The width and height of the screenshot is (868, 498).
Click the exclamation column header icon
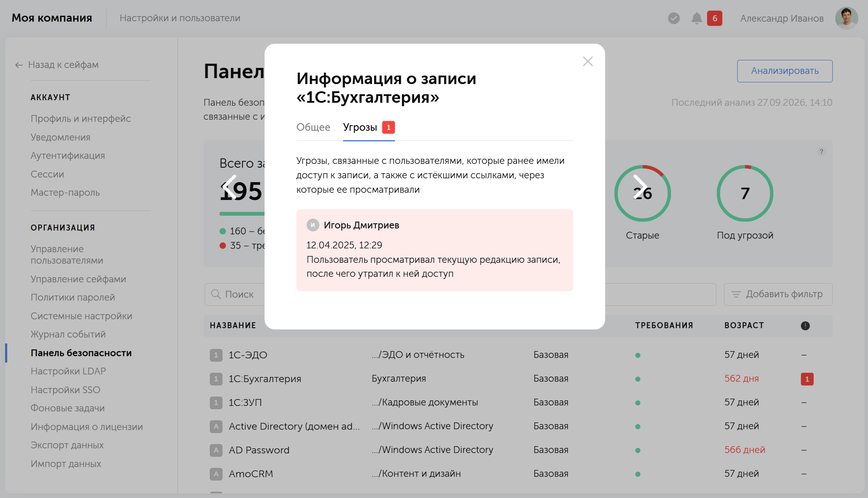point(805,326)
